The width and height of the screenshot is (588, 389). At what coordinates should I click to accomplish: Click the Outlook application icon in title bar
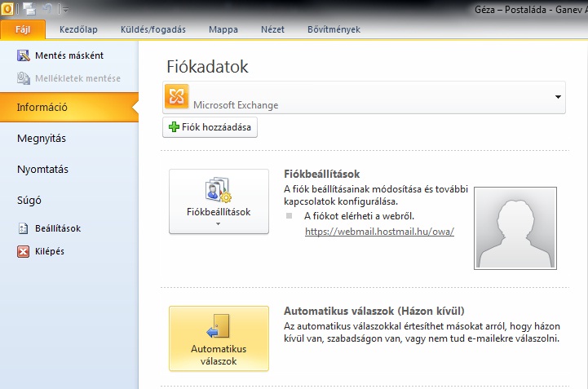point(7,8)
